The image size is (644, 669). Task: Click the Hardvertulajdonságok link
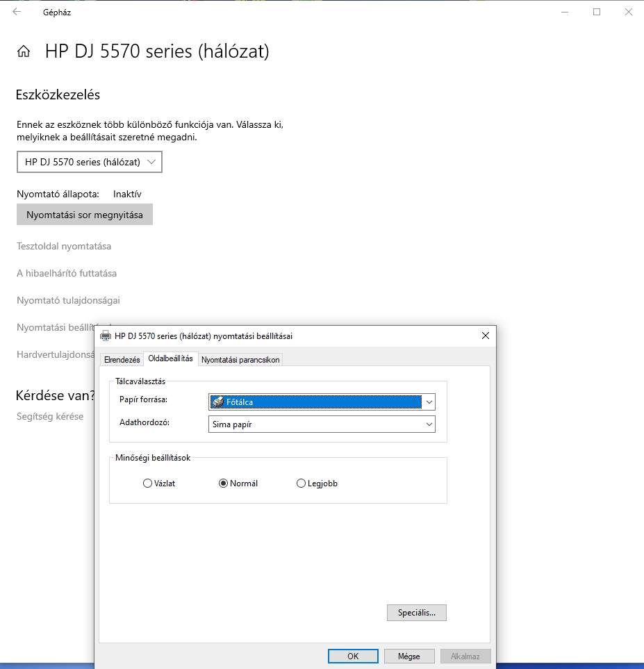(x=56, y=354)
